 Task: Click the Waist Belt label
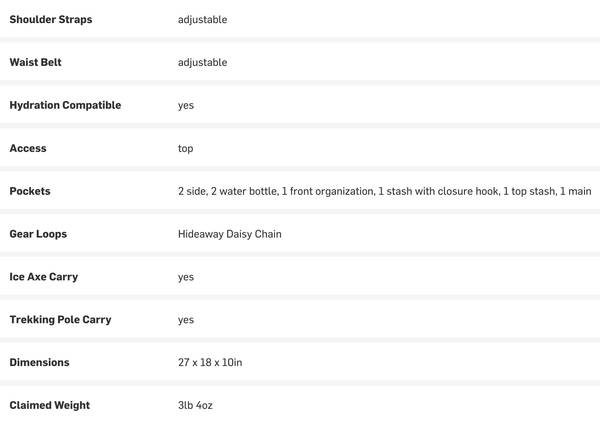[35, 63]
